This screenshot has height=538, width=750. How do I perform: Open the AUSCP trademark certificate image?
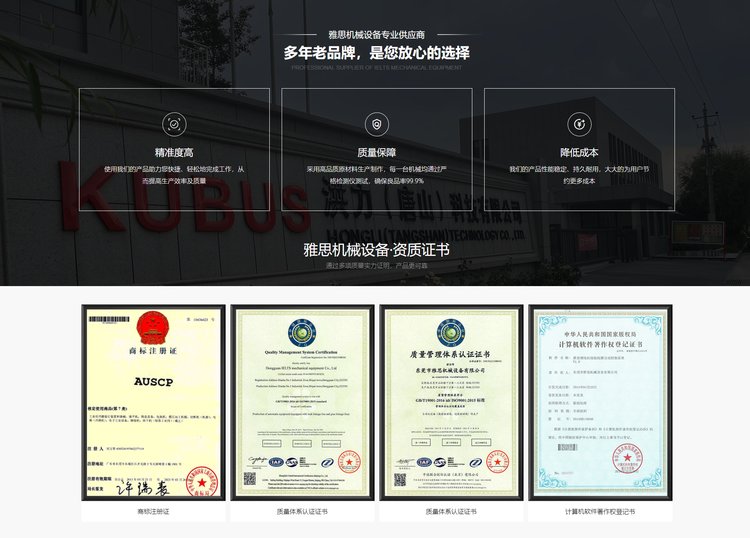coord(153,401)
